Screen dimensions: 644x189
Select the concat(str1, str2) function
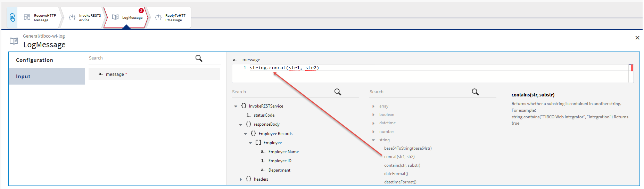click(x=399, y=157)
